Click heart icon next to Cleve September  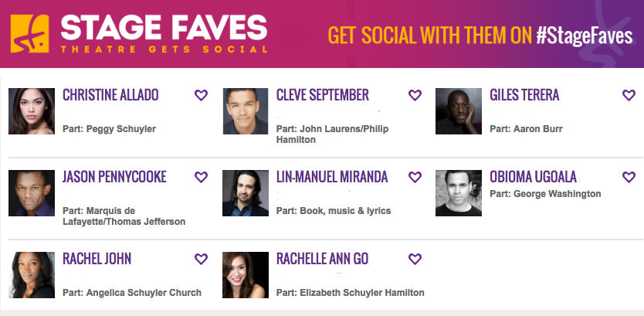click(x=415, y=95)
